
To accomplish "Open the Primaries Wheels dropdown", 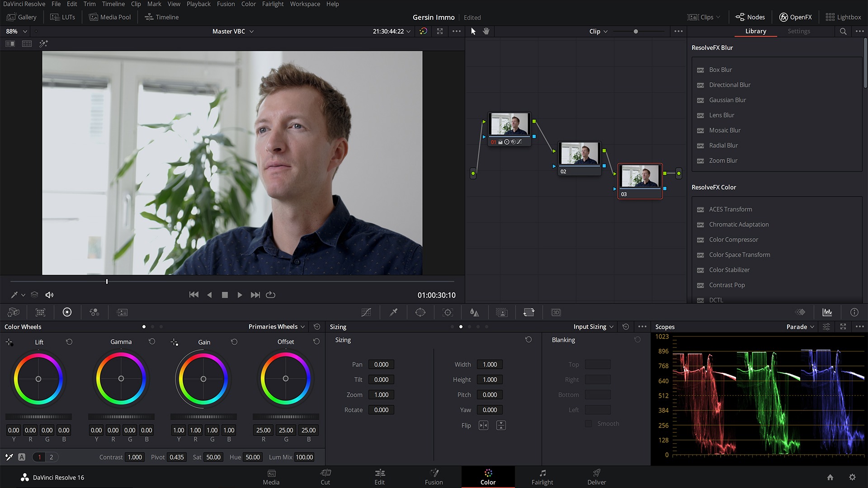I will point(276,326).
